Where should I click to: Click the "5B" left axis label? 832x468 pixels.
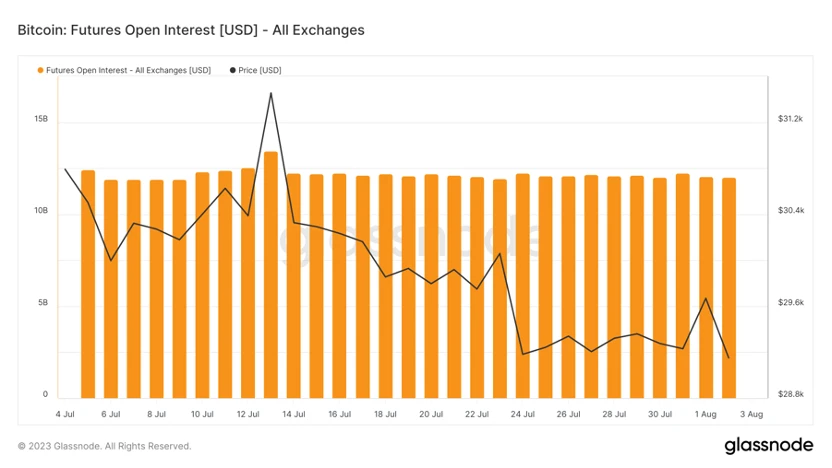[43, 303]
